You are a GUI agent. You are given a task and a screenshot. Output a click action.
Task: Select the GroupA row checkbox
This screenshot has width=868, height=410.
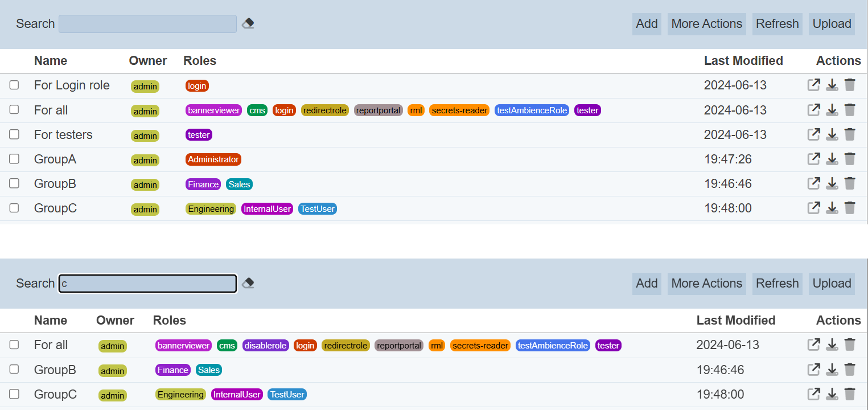coord(14,159)
